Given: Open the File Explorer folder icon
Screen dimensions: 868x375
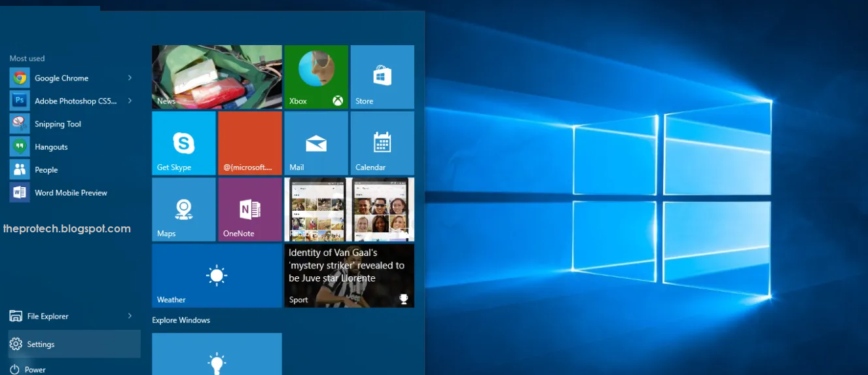Looking at the screenshot, I should coord(16,316).
